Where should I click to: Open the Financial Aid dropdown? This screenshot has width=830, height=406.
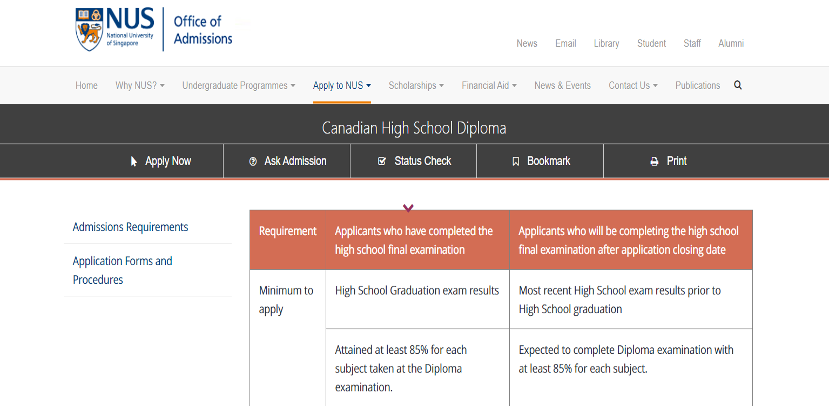(489, 86)
